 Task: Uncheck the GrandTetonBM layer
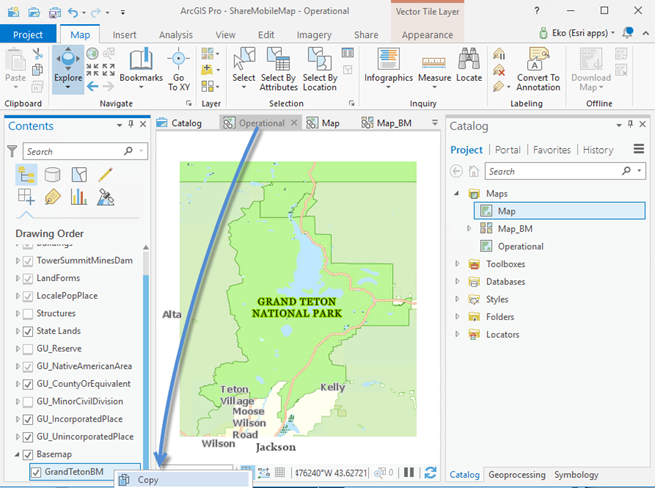point(36,472)
